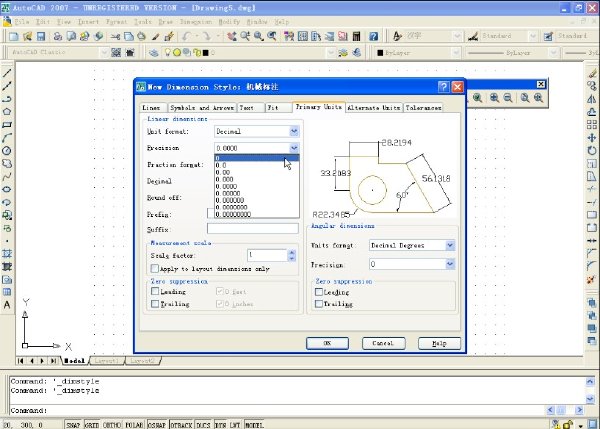Click the Suffix input field

tap(253, 228)
